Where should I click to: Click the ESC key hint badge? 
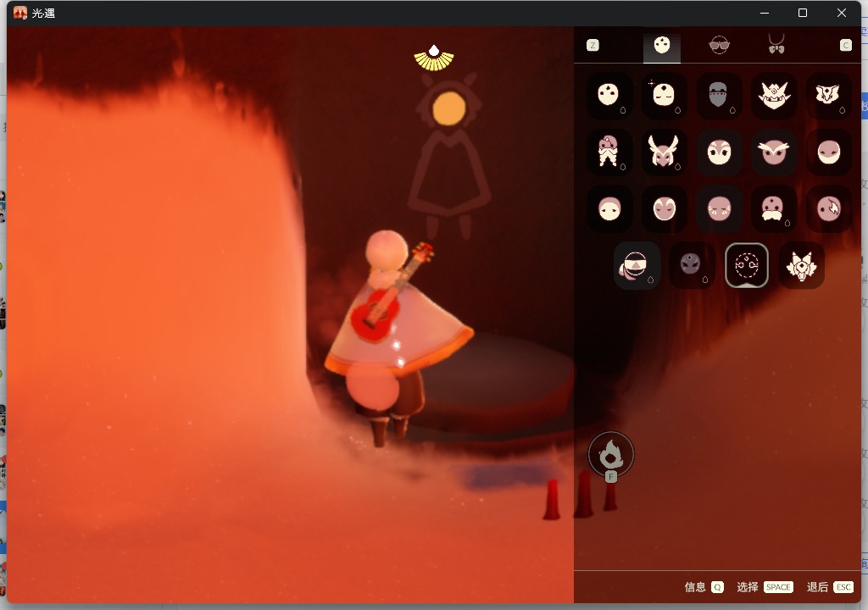tap(843, 587)
